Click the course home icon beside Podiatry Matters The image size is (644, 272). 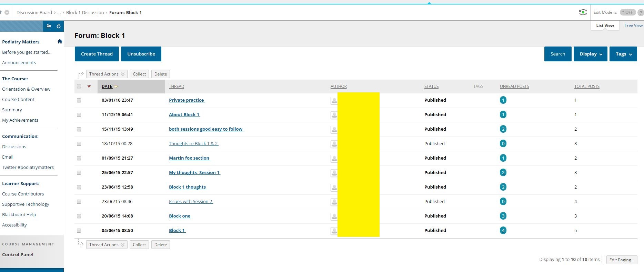60,41
